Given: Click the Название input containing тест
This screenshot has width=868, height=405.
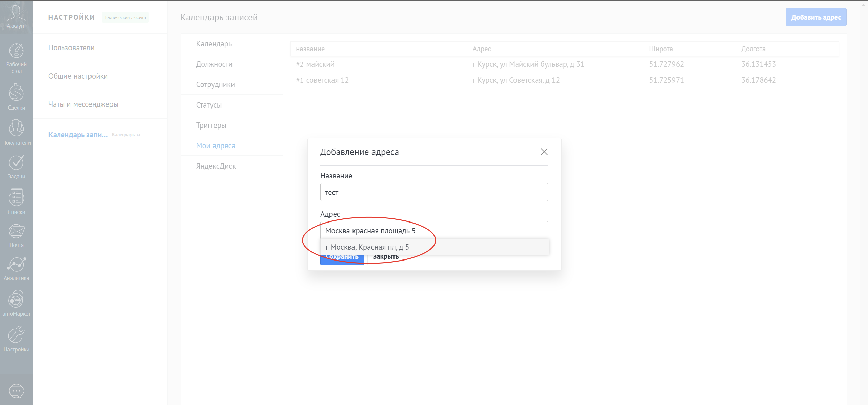Looking at the screenshot, I should (x=434, y=192).
